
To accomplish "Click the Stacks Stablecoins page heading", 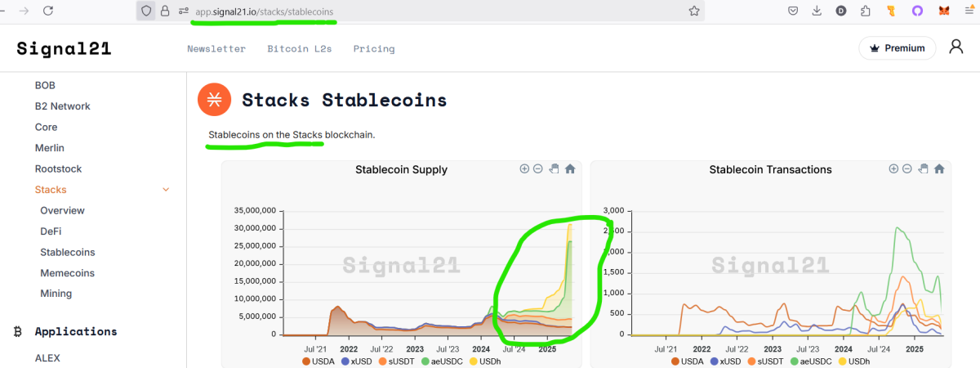I will pyautogui.click(x=345, y=100).
